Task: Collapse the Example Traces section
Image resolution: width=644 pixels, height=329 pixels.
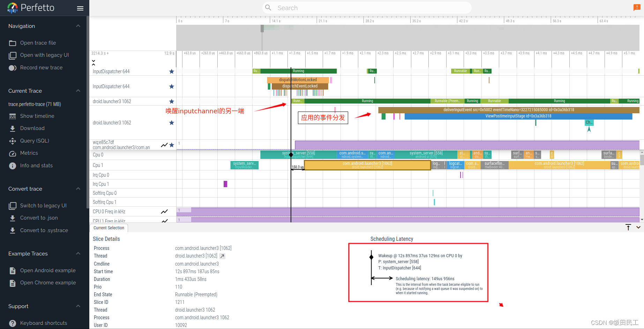Action: click(x=78, y=254)
